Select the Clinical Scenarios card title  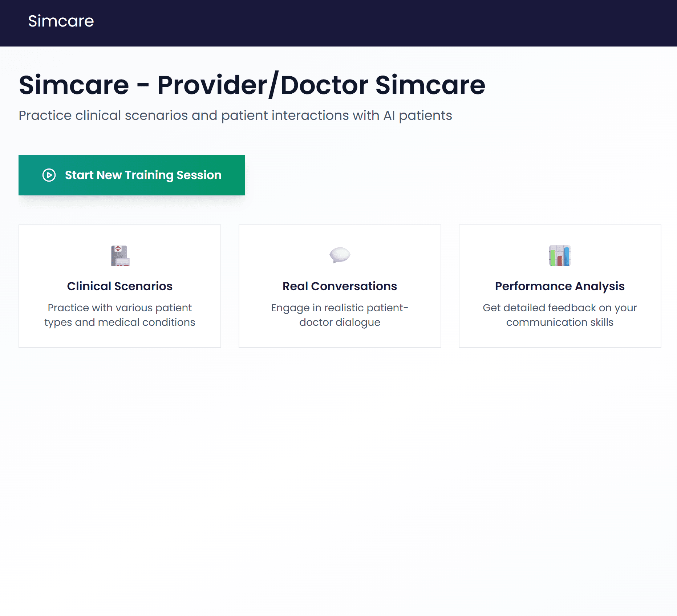pyautogui.click(x=120, y=286)
